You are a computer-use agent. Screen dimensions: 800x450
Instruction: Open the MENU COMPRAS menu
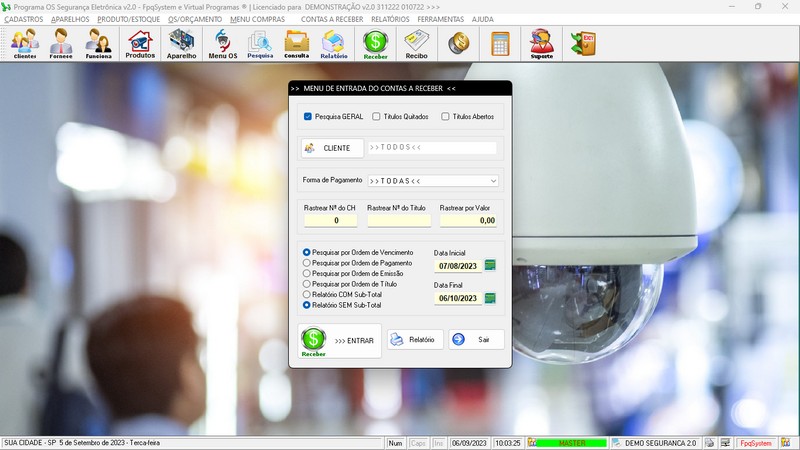257,19
